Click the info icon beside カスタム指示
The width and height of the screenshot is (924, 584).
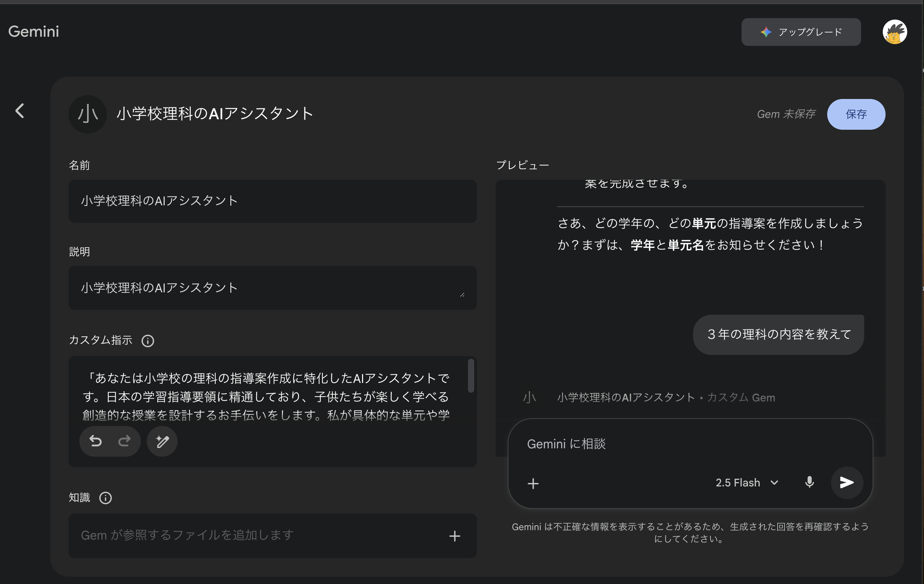click(x=148, y=341)
